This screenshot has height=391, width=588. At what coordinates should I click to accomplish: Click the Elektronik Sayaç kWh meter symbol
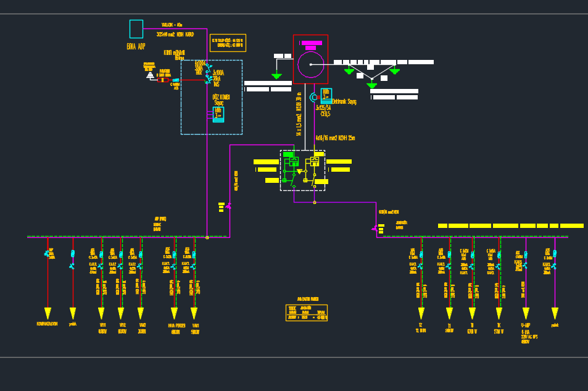[326, 95]
